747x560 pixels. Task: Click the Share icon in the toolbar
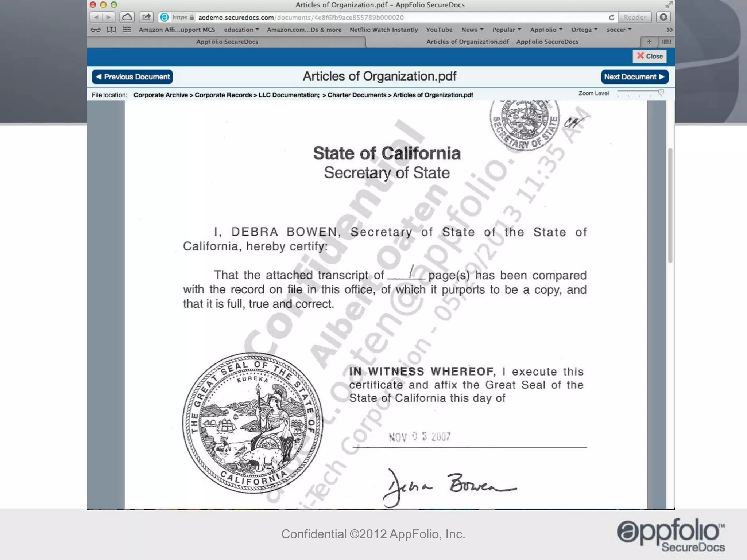click(146, 17)
